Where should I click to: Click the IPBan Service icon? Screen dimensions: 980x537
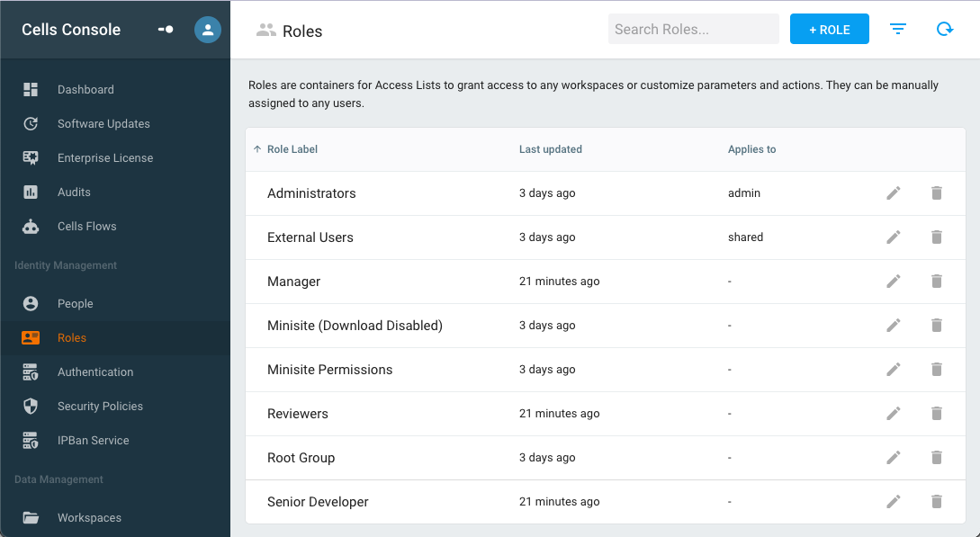pyautogui.click(x=31, y=440)
